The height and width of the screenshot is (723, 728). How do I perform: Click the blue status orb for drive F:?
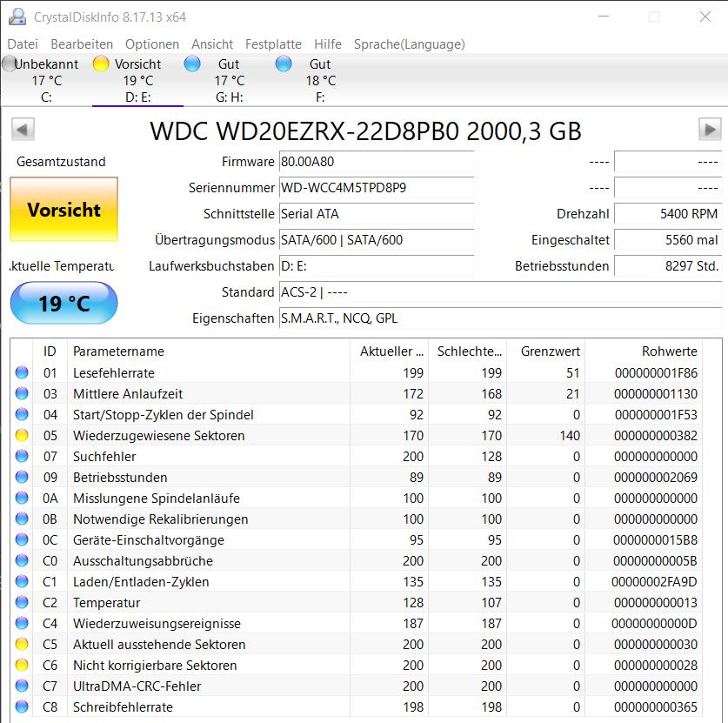(284, 64)
